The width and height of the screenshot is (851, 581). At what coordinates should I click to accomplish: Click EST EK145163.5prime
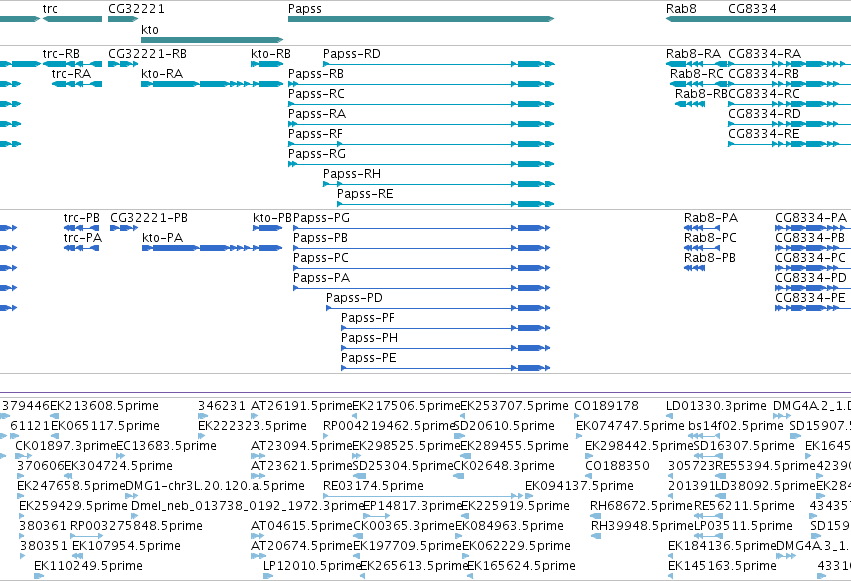point(722,565)
